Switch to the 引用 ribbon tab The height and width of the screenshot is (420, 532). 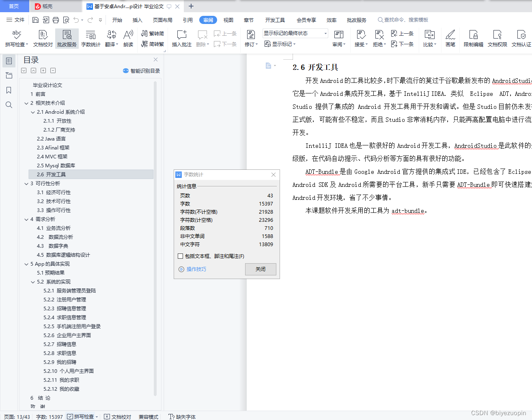187,20
